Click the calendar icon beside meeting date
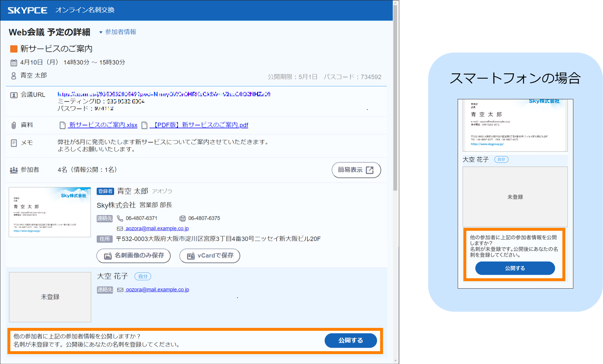Screen dimensions: 603x364 pyautogui.click(x=14, y=63)
